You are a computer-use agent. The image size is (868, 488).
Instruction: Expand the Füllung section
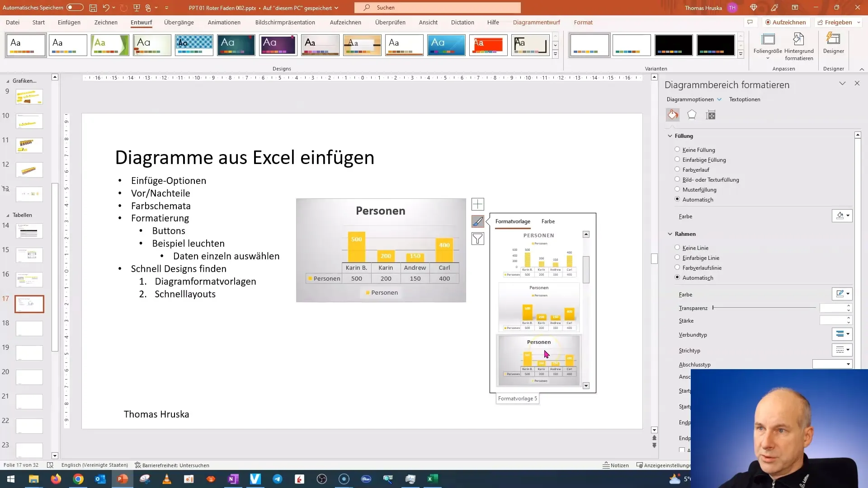tap(684, 136)
